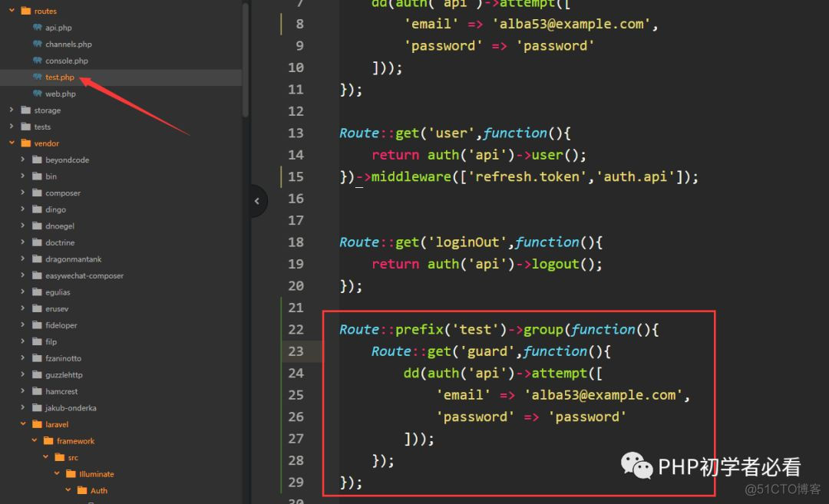Click the console.php file icon
This screenshot has height=504, width=829.
click(38, 61)
